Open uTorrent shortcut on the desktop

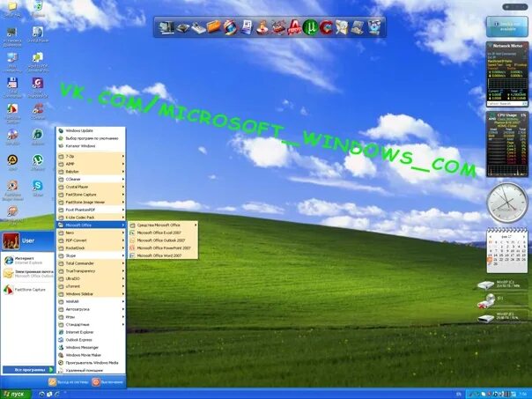pyautogui.click(x=38, y=162)
